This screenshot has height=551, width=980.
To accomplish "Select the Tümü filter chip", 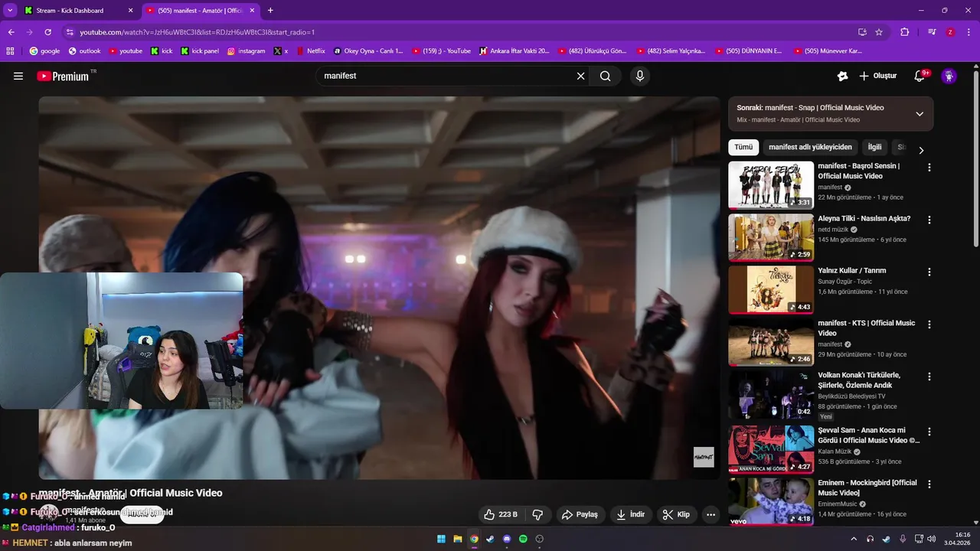I will coord(743,147).
